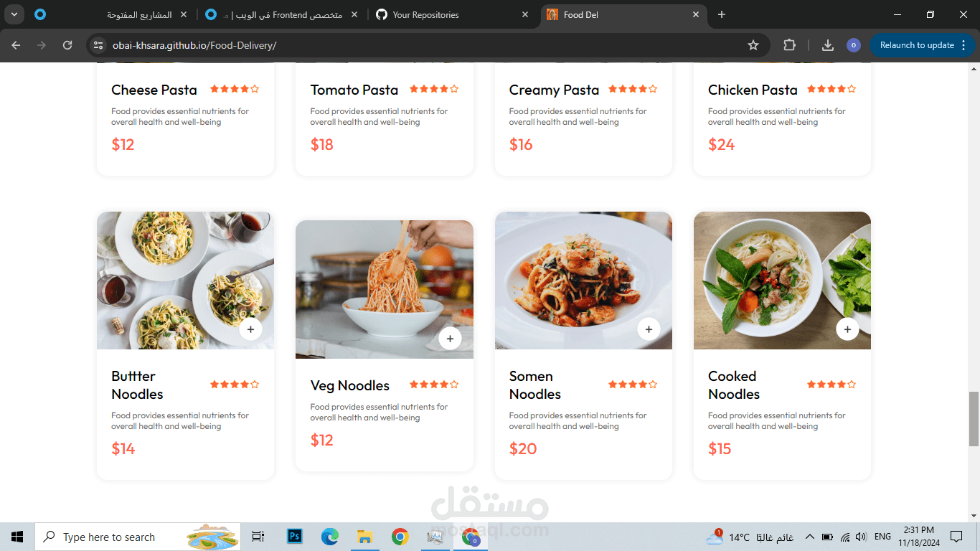The height and width of the screenshot is (551, 980).
Task: Click the scrollbar down arrow
Action: [x=974, y=516]
